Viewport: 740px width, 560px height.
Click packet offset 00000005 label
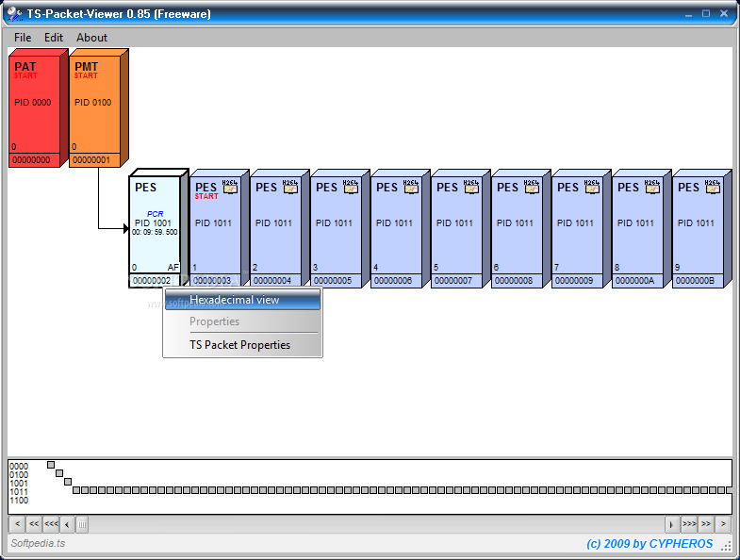(x=333, y=281)
